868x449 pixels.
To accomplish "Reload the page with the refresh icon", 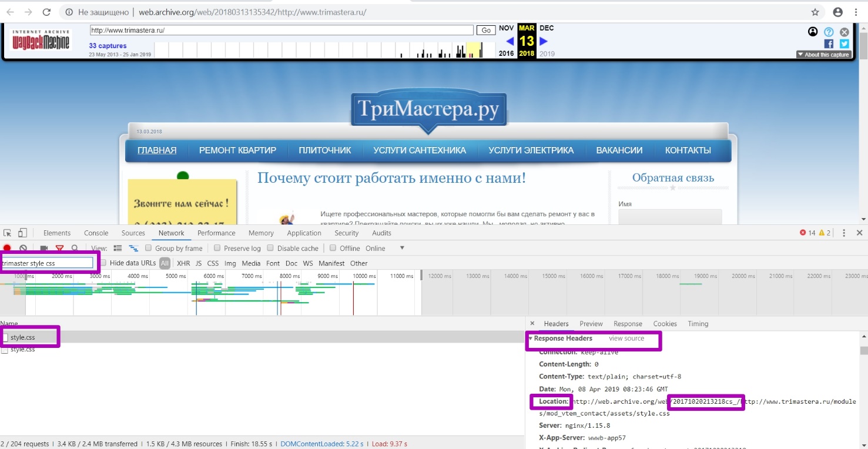I will pos(46,12).
